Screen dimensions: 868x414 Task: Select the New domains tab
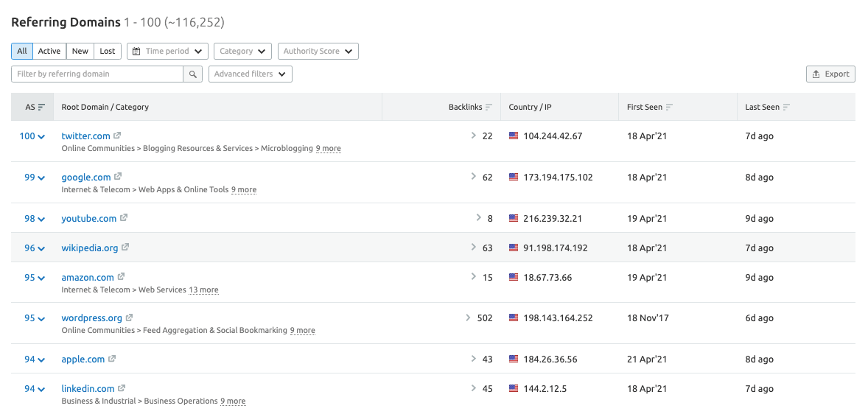(80, 51)
